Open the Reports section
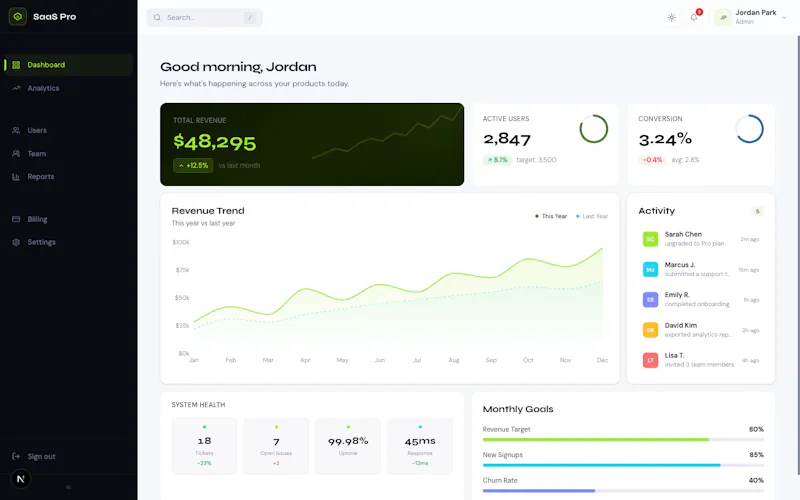The image size is (800, 500). click(x=68, y=177)
